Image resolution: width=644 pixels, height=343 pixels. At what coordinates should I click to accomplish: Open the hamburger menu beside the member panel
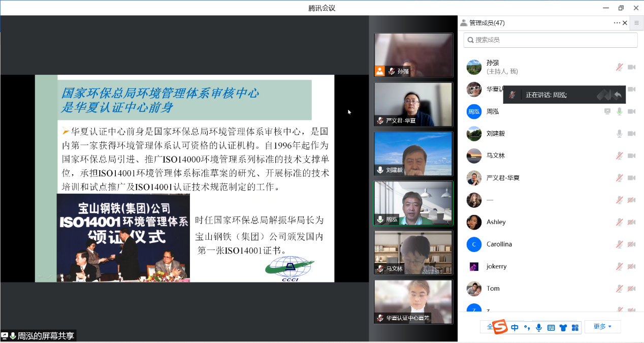(x=636, y=23)
